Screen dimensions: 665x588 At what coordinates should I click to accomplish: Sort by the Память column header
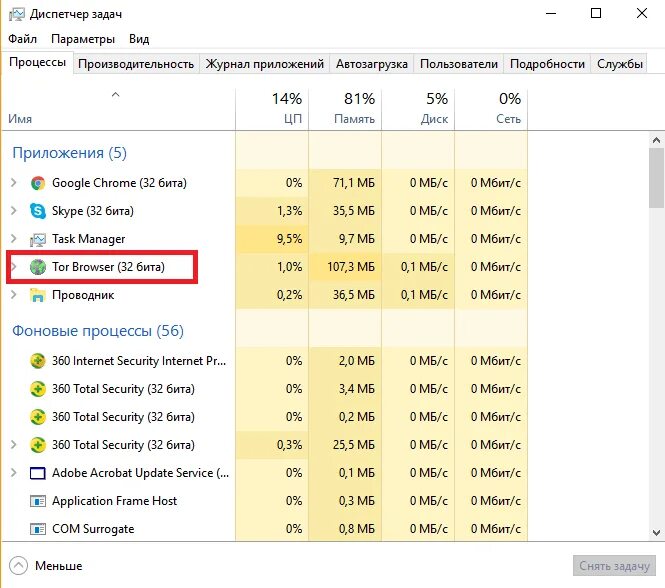pyautogui.click(x=345, y=109)
